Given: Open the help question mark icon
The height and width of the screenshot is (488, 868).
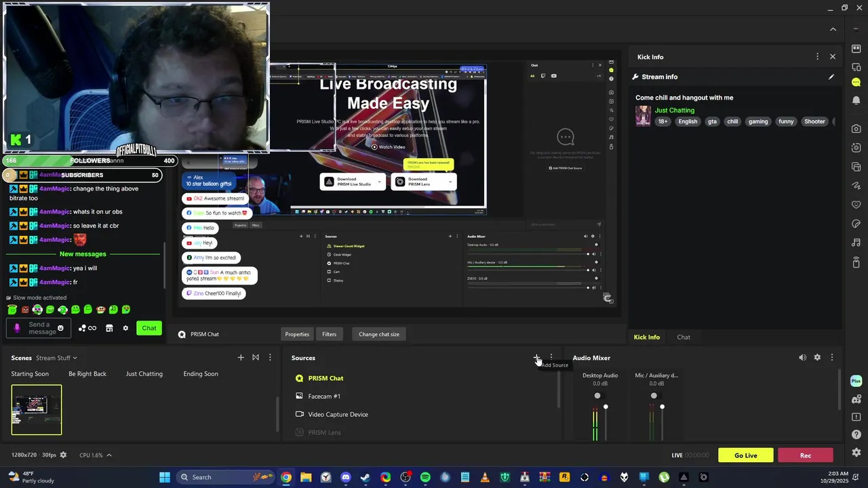Looking at the screenshot, I should [x=856, y=434].
